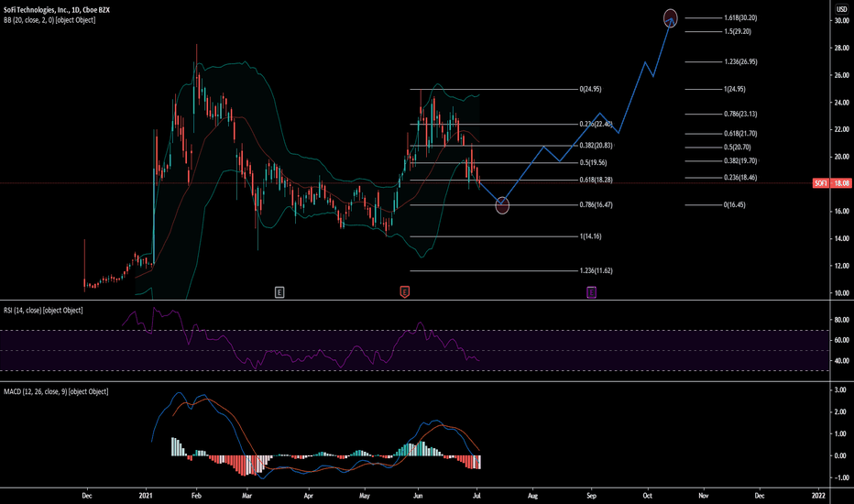Click the gray earnings E marker near March

pyautogui.click(x=279, y=292)
